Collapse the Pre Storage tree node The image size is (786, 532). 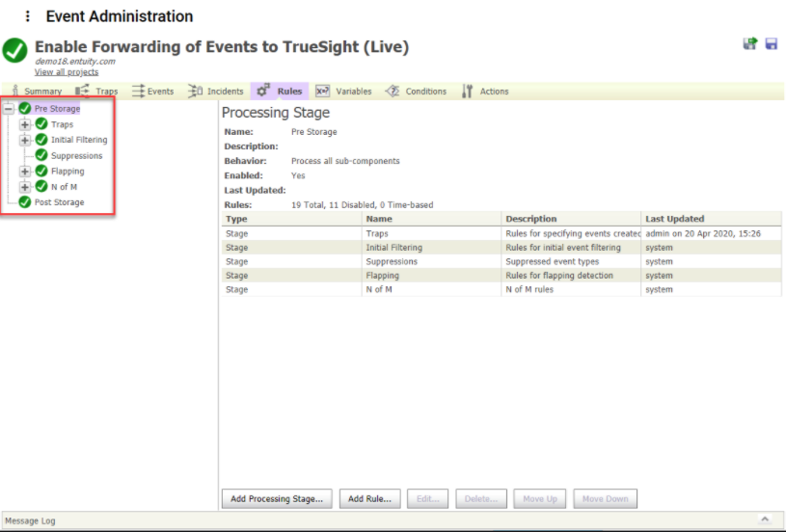coord(9,109)
